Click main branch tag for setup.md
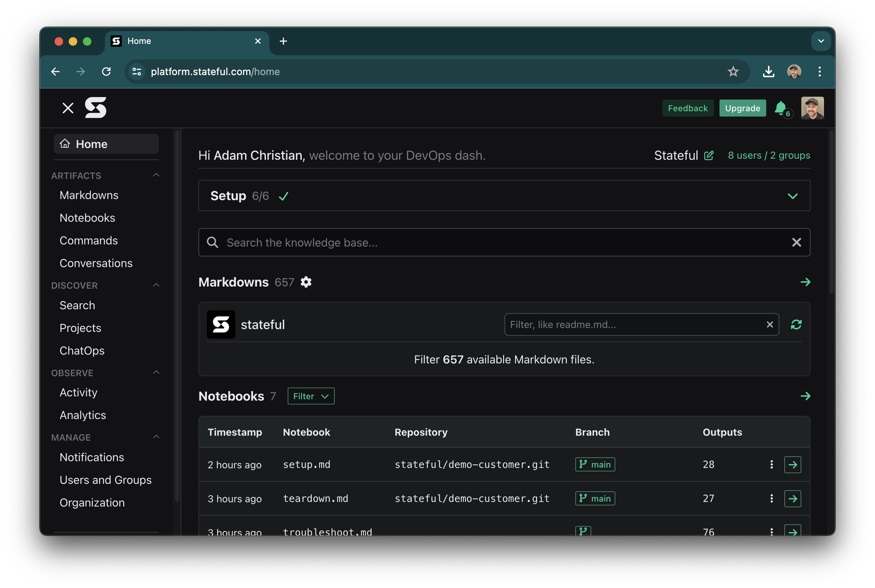Screen dimensions: 875x588 coord(595,464)
